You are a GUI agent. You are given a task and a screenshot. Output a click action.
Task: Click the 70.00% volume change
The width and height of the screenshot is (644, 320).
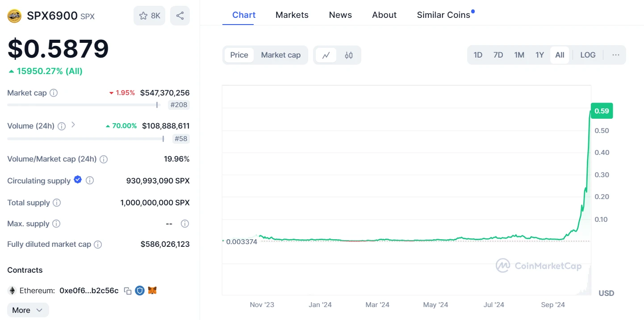click(x=121, y=126)
